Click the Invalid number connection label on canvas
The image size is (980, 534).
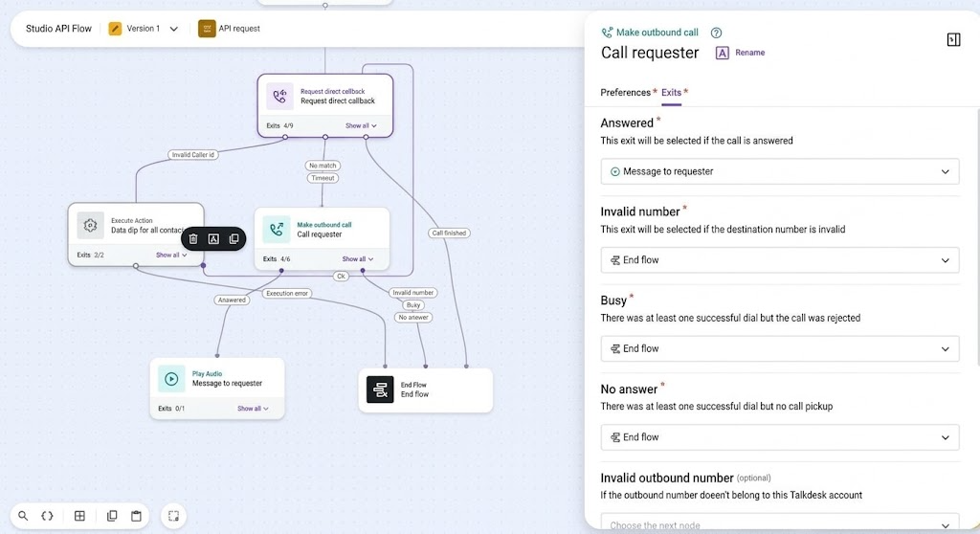tap(412, 293)
